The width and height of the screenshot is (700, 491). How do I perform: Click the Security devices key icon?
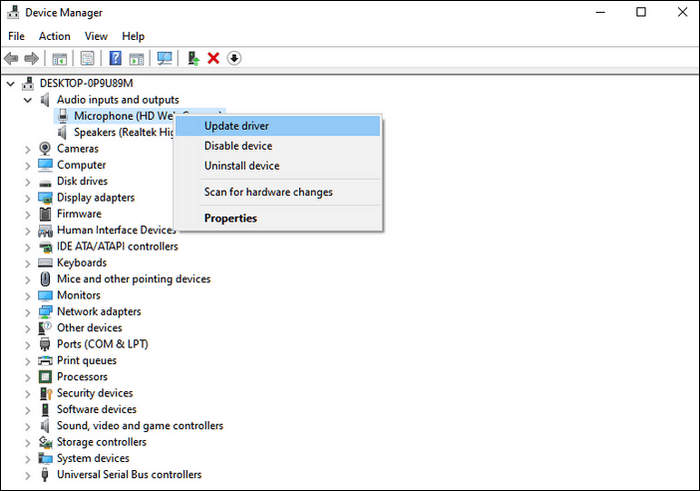(x=46, y=393)
